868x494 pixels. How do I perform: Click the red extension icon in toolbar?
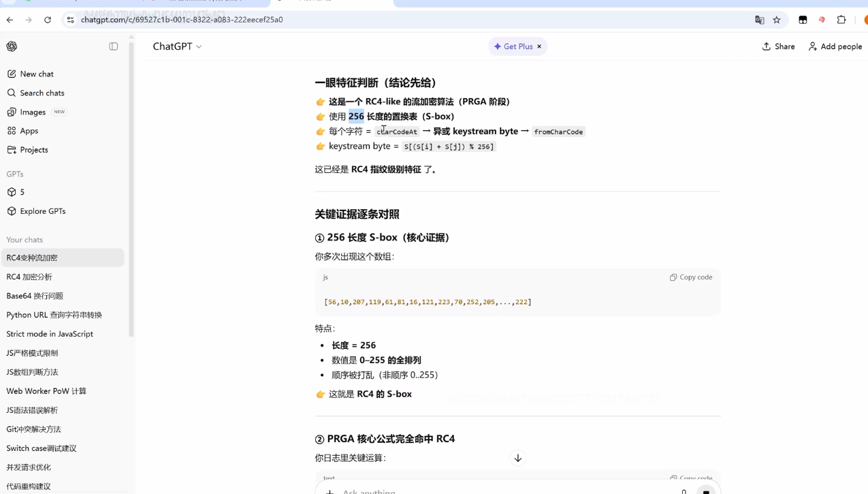822,20
